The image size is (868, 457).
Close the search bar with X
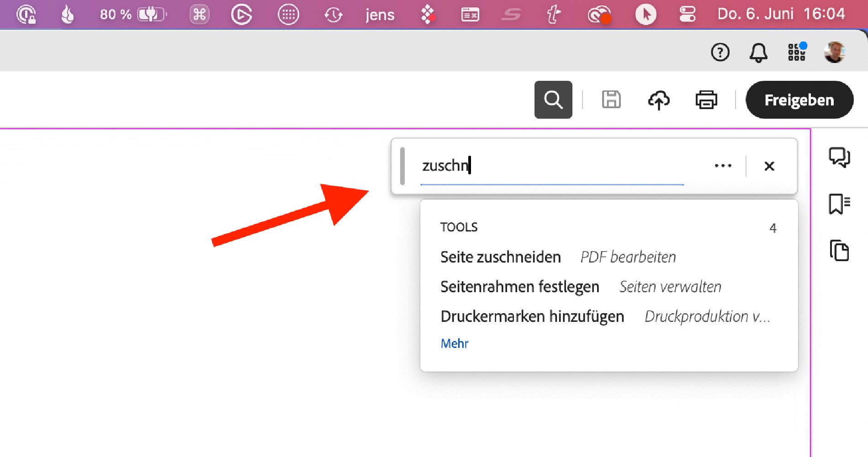(769, 166)
